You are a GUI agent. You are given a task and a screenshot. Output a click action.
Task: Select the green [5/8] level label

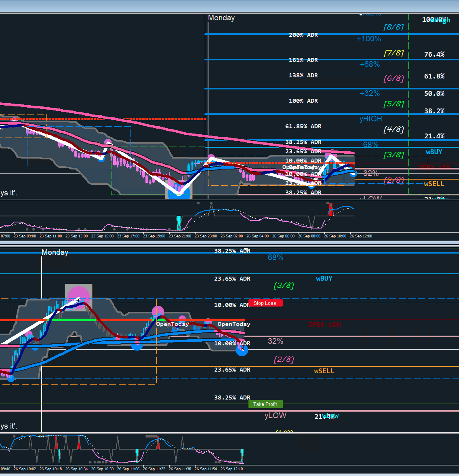(394, 104)
